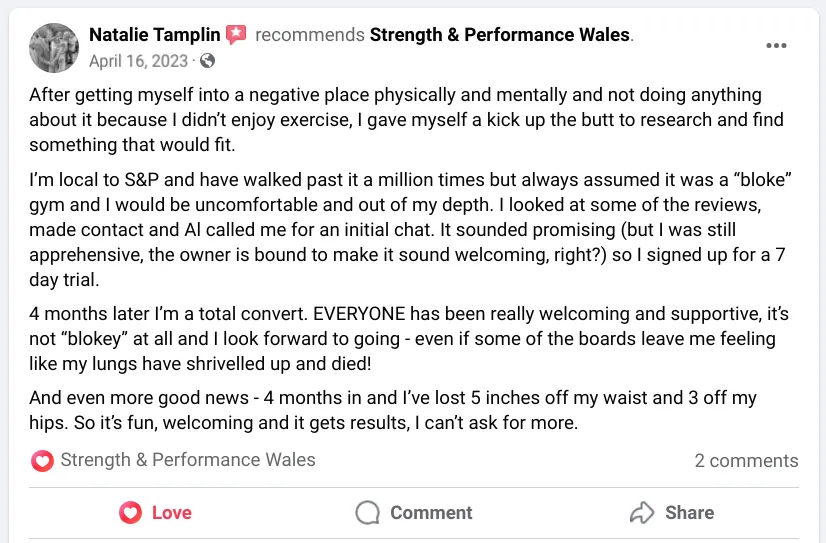Toggle the Love reaction text label
Screen dimensions: 826x543
pyautogui.click(x=171, y=513)
